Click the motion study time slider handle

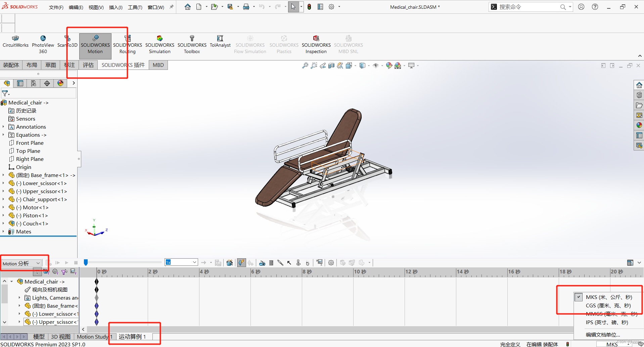pyautogui.click(x=86, y=262)
